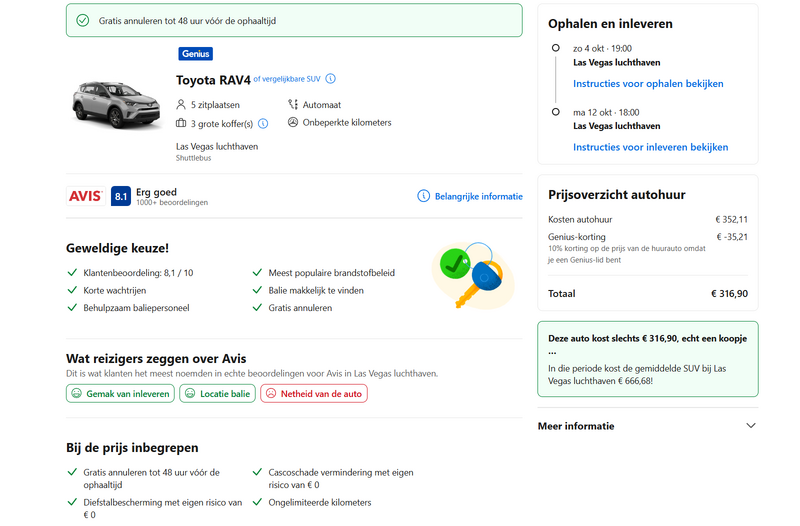Click the 8.1 rating badge
This screenshot has height=526, width=800.
click(121, 196)
